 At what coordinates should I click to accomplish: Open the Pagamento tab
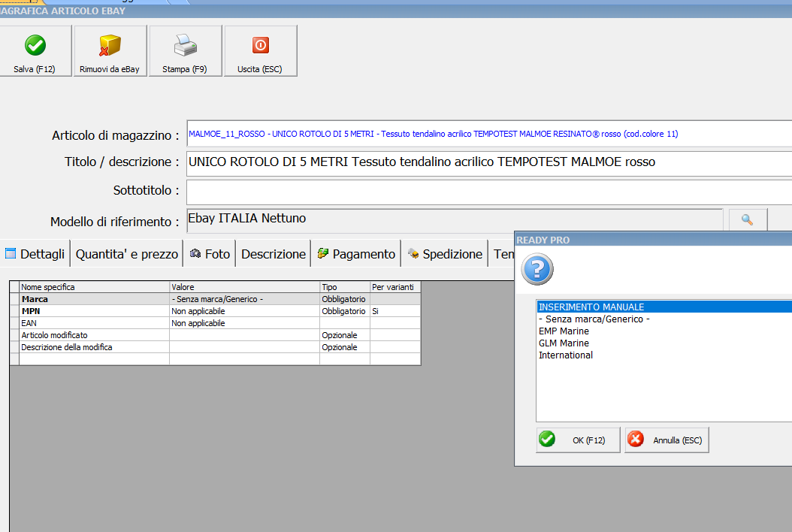coord(356,254)
